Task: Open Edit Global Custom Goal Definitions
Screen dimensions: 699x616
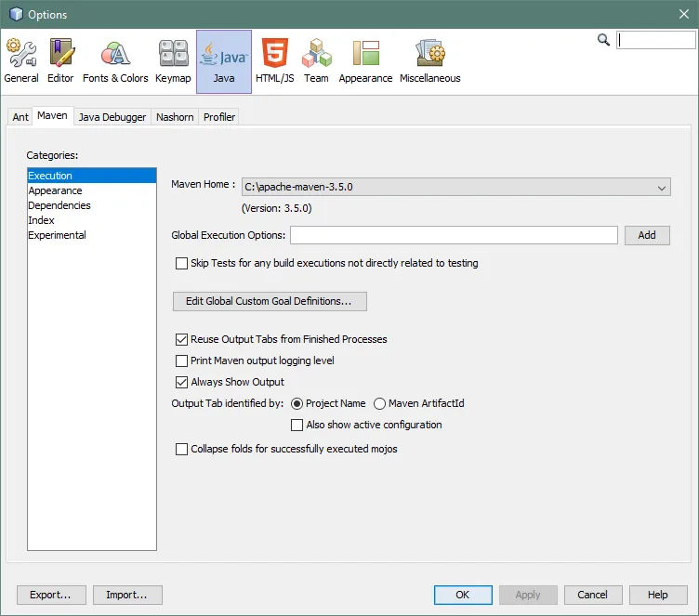Action: pyautogui.click(x=270, y=301)
